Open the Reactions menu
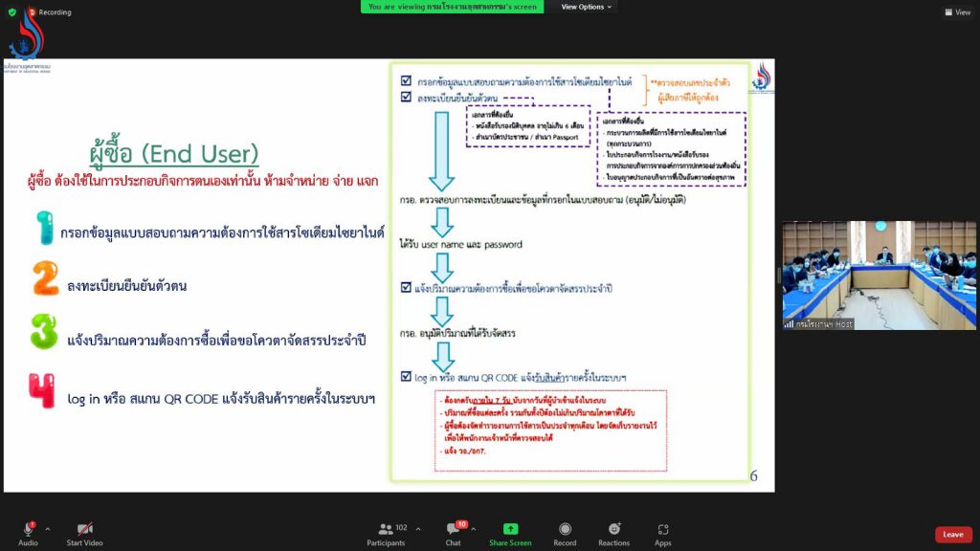Screen dimensions: 980x551 (613, 533)
